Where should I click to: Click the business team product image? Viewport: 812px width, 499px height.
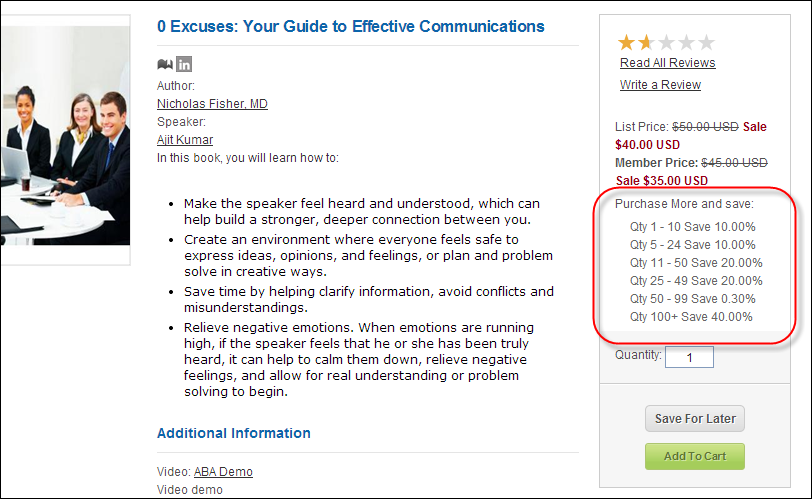[x=65, y=136]
